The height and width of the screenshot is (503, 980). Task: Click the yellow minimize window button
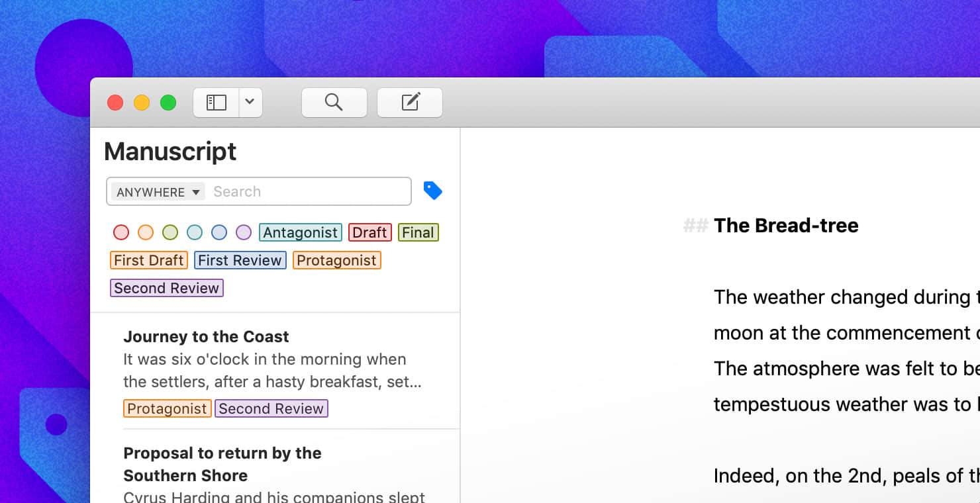point(142,103)
